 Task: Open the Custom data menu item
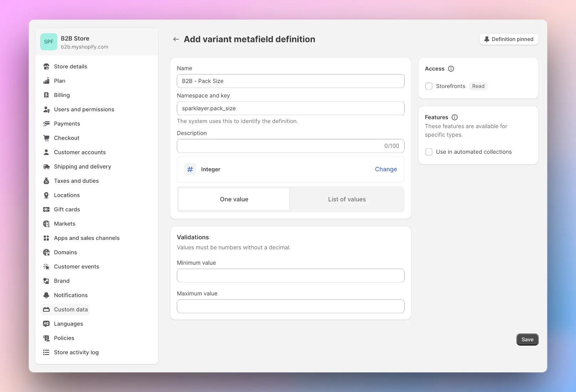point(65,309)
